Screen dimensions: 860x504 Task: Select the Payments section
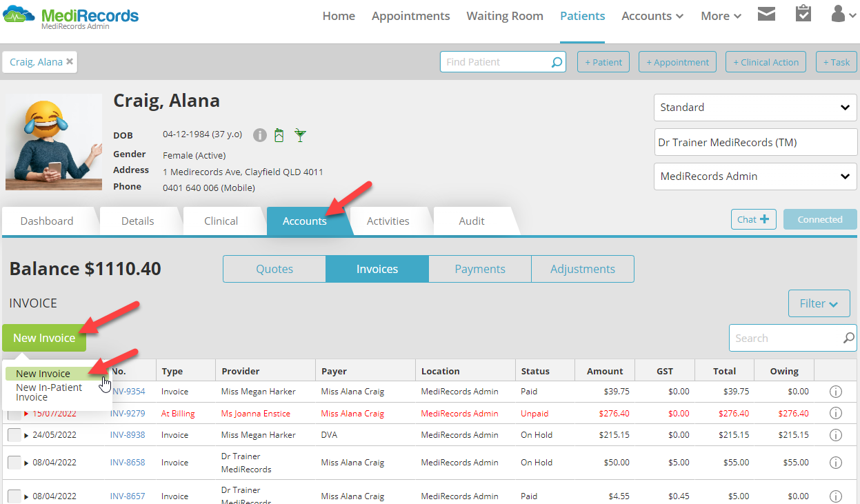[480, 269]
